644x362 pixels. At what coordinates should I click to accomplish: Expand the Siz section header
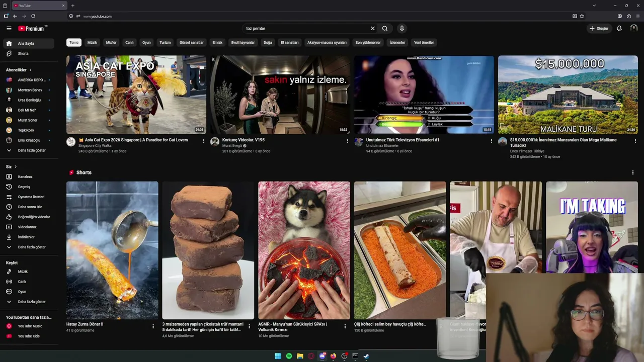click(x=11, y=167)
